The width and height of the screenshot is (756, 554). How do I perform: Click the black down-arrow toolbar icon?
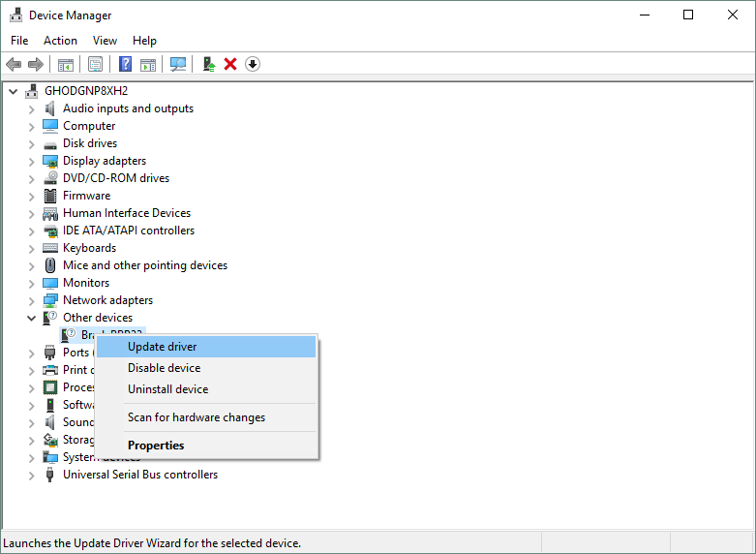pos(253,64)
